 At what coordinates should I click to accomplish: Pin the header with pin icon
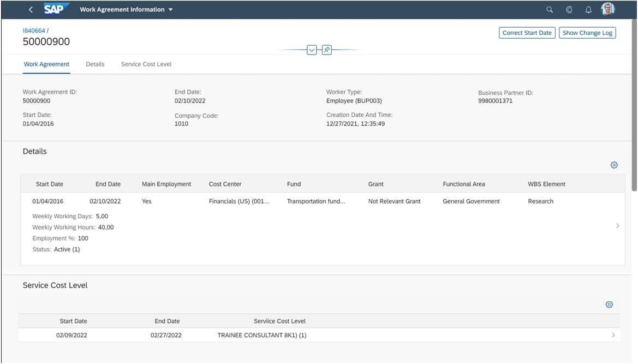(327, 50)
